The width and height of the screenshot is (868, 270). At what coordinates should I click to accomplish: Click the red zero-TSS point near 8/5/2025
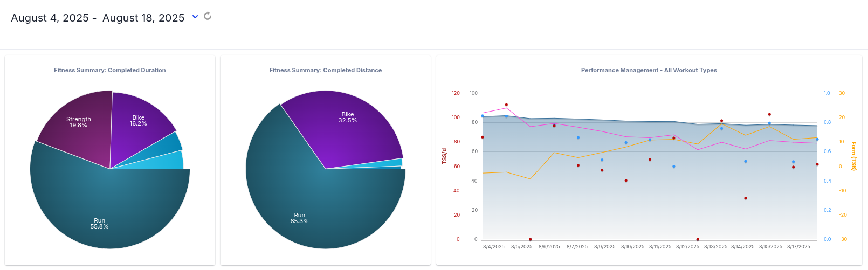(x=530, y=239)
